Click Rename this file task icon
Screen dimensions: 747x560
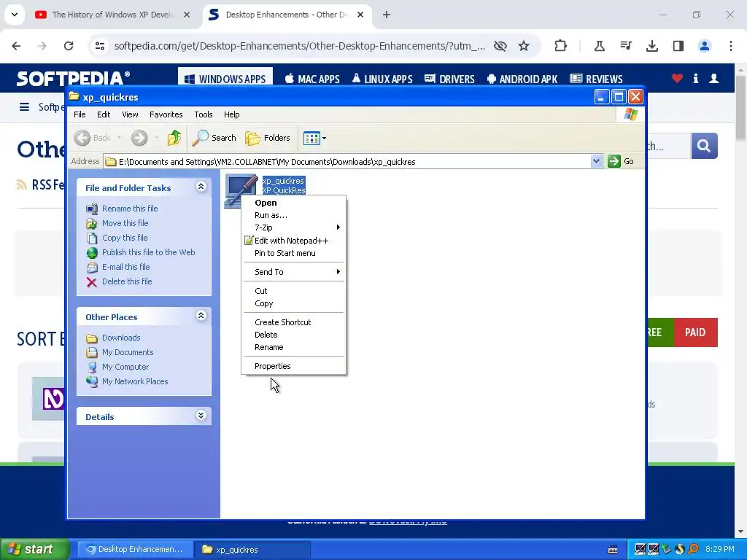(91, 209)
